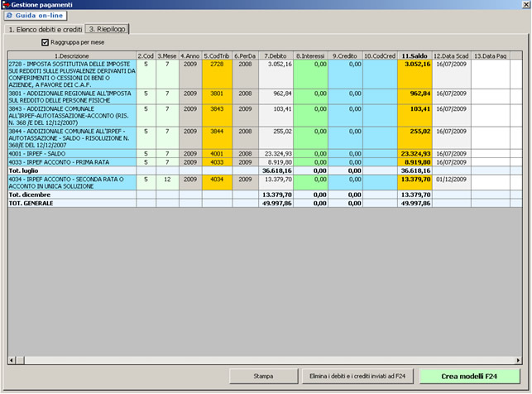Click the green Crea modelli F24 button
Screen dimensions: 532x394
[x=469, y=376]
